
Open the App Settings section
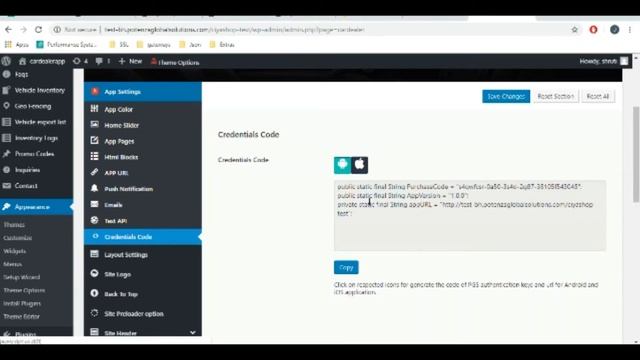click(x=143, y=92)
